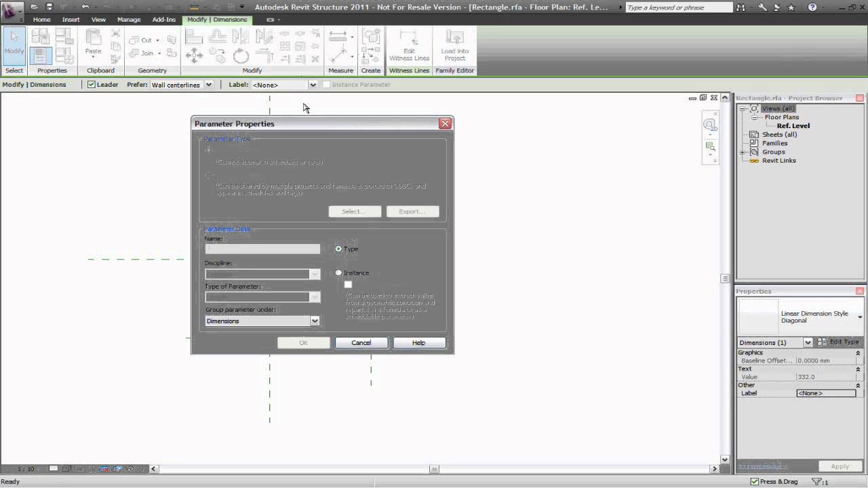Collapse the Floor Plans tree branch
This screenshot has width=868, height=488.
[754, 117]
